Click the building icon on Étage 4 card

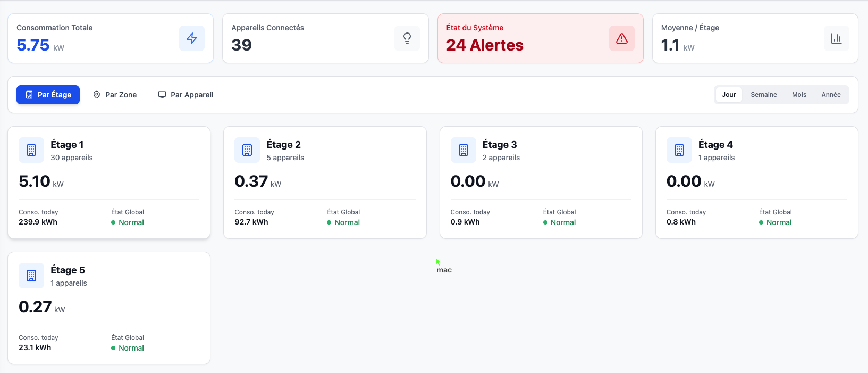pos(679,150)
